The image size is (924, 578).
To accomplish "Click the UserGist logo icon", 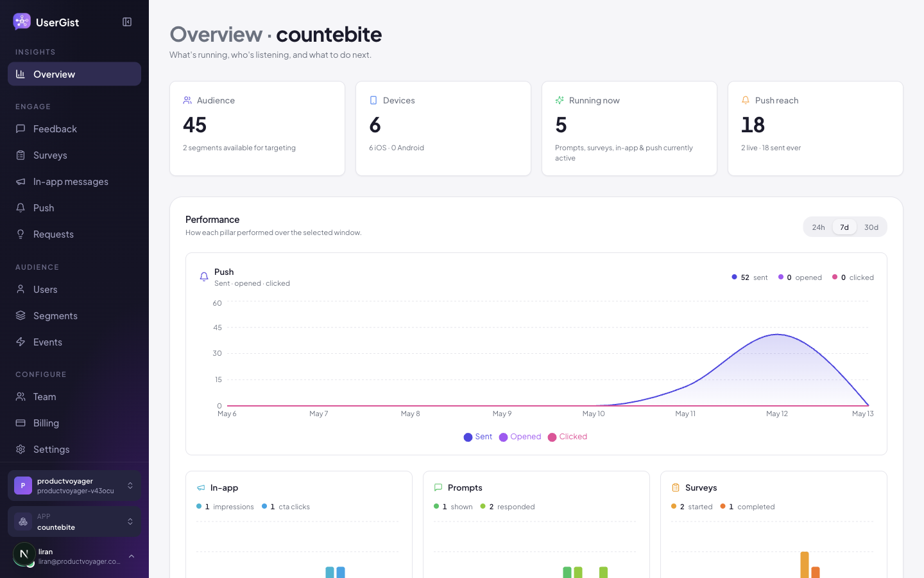I will [x=22, y=22].
